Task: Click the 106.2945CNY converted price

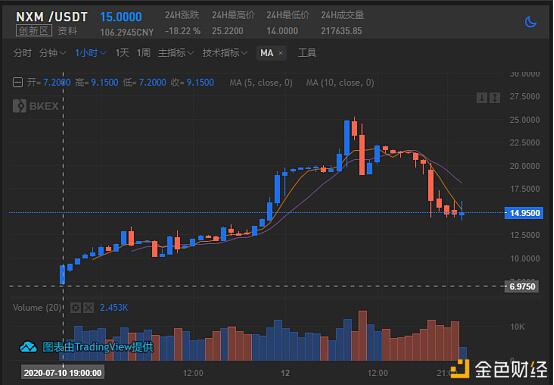Action: click(127, 32)
